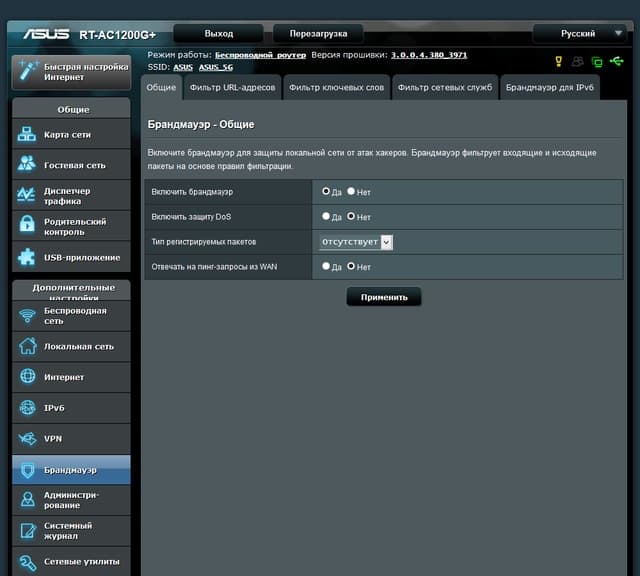Open Parental Control lock icon
This screenshot has height=576, width=640.
click(27, 225)
